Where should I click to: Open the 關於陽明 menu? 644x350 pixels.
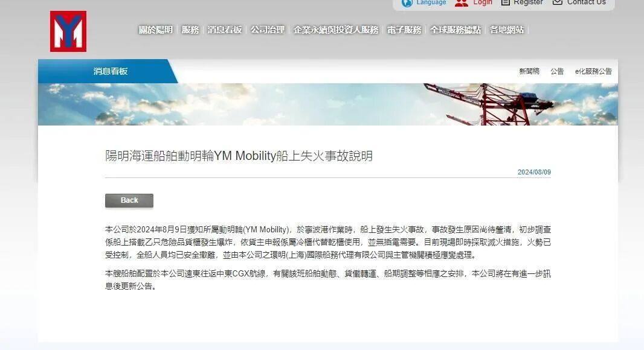click(156, 30)
